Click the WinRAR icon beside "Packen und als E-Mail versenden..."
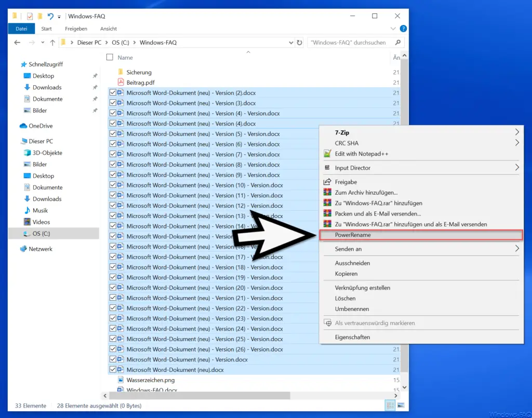Screen dimensions: 532x418 click(327, 213)
